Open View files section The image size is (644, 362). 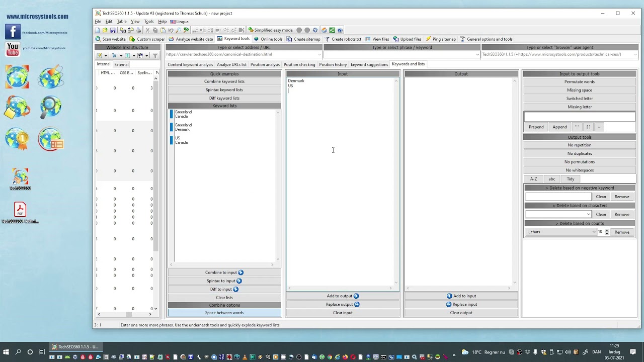[377, 39]
